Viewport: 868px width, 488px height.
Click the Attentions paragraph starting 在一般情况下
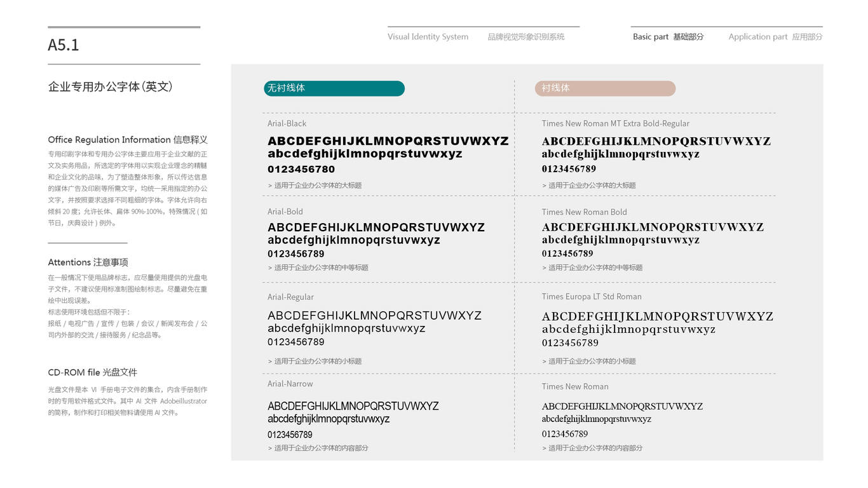click(x=128, y=289)
